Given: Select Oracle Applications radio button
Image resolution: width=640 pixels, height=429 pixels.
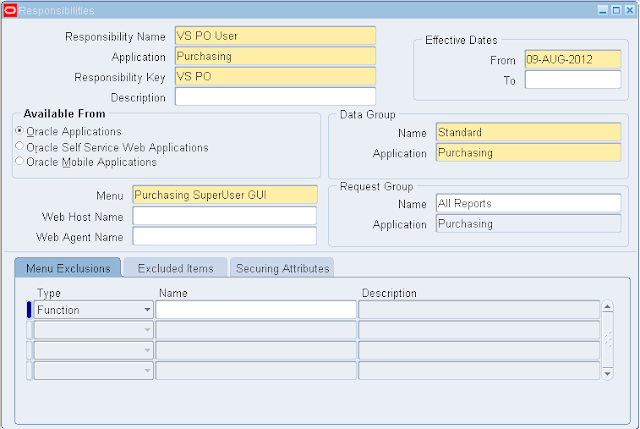Looking at the screenshot, I should point(19,131).
